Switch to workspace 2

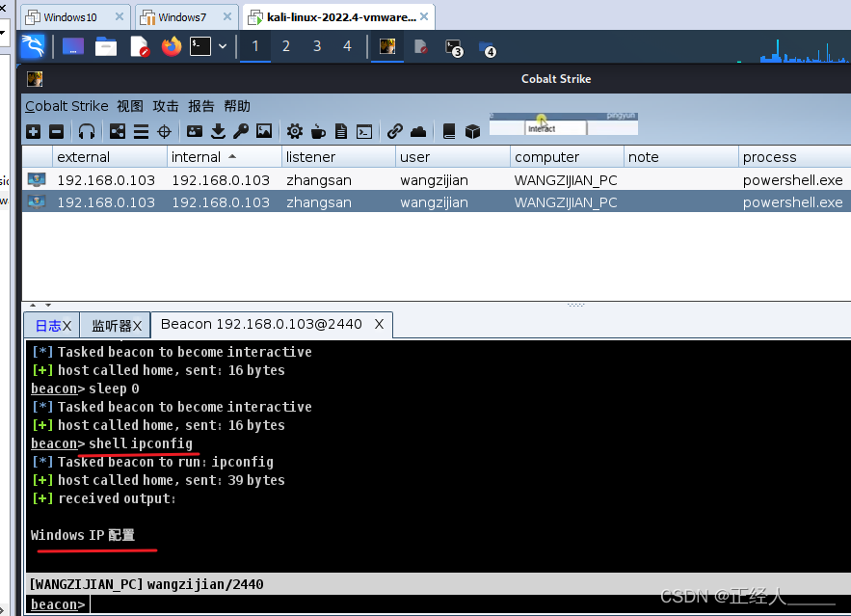coord(286,46)
